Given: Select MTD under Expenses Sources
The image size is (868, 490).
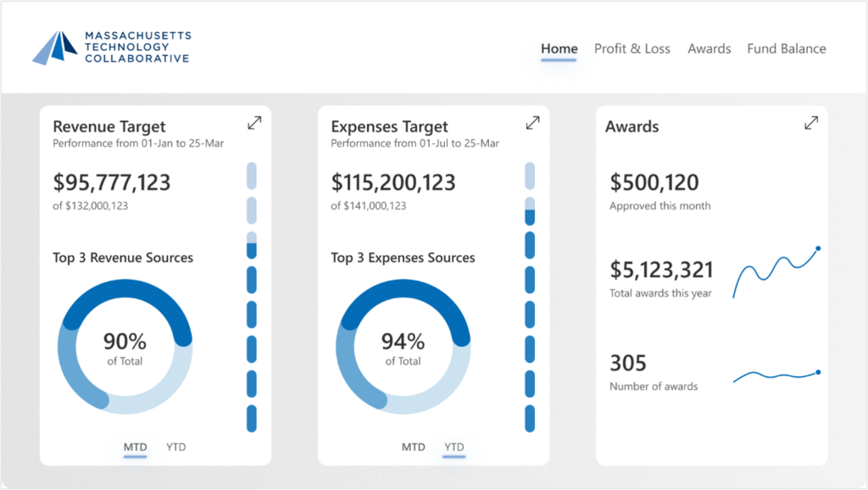Looking at the screenshot, I should click(414, 448).
